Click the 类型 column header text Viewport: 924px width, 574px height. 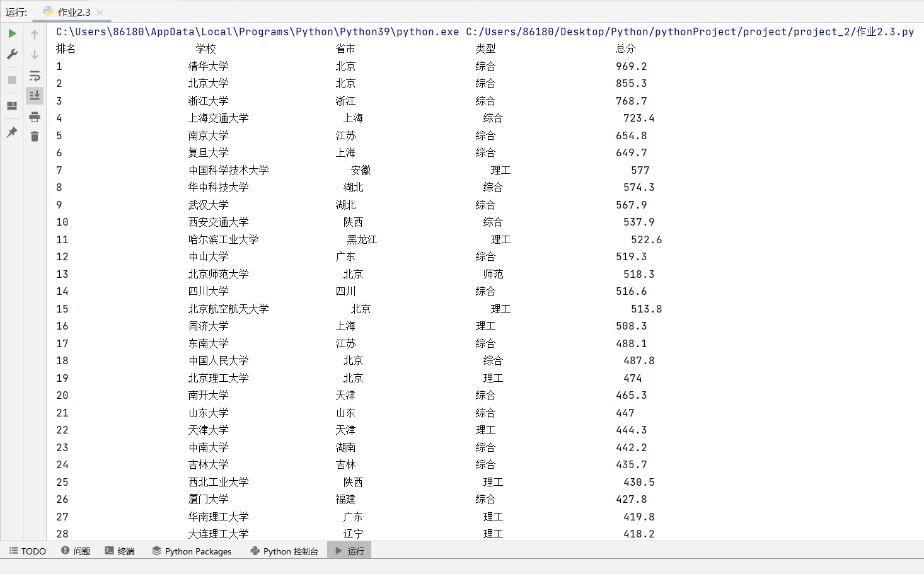[x=485, y=49]
